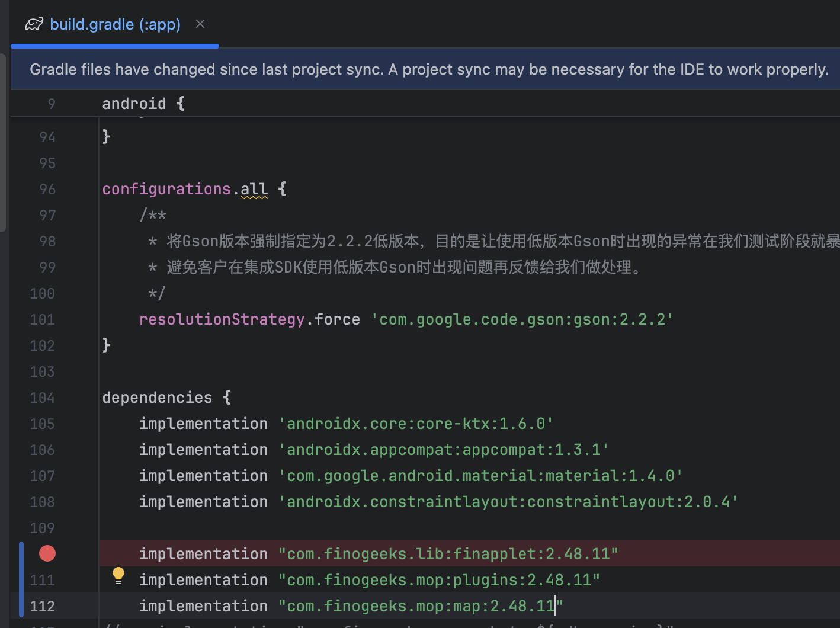
Task: Remove the red breakpoint in the gutter
Action: pyautogui.click(x=47, y=553)
